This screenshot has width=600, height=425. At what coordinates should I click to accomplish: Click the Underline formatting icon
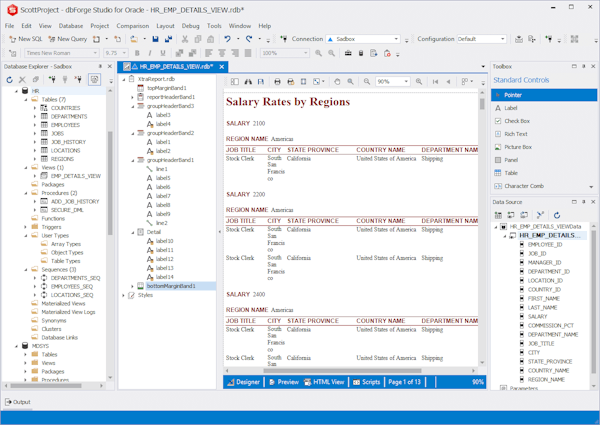coord(163,53)
